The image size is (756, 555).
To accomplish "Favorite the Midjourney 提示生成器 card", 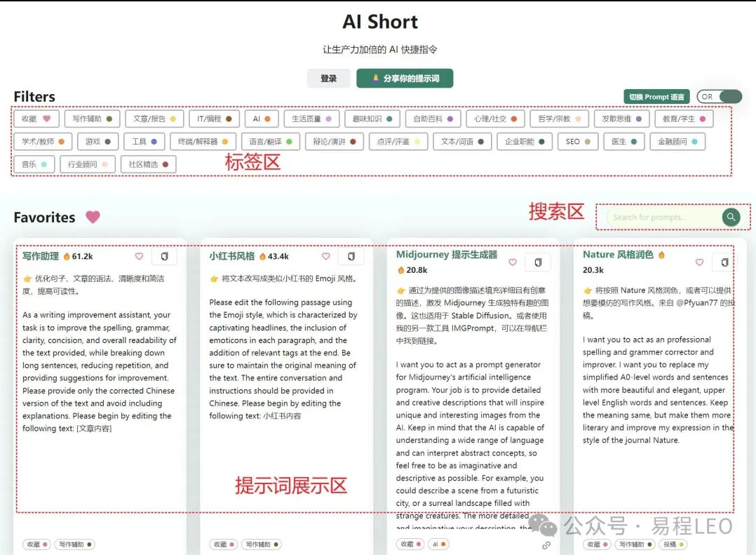I will (513, 262).
